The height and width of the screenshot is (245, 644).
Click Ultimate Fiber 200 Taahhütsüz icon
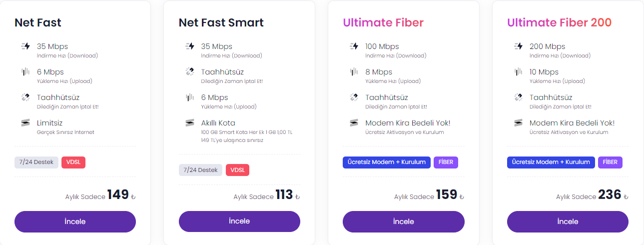518,97
